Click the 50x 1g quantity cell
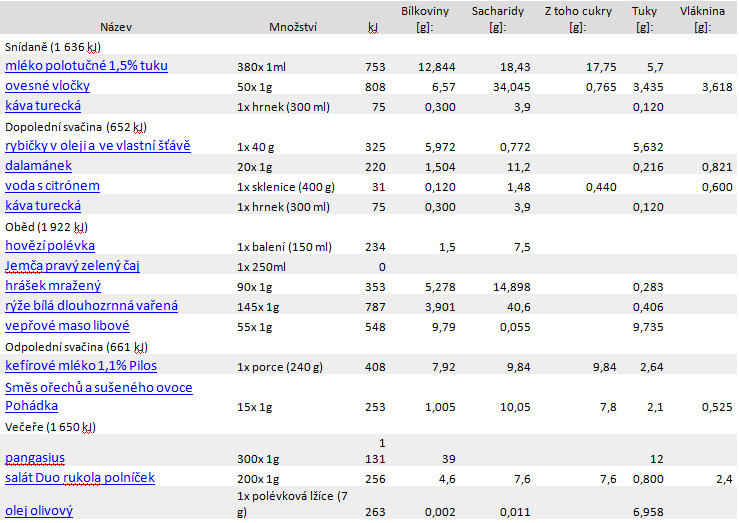The width and height of the screenshot is (739, 523). pos(255,87)
